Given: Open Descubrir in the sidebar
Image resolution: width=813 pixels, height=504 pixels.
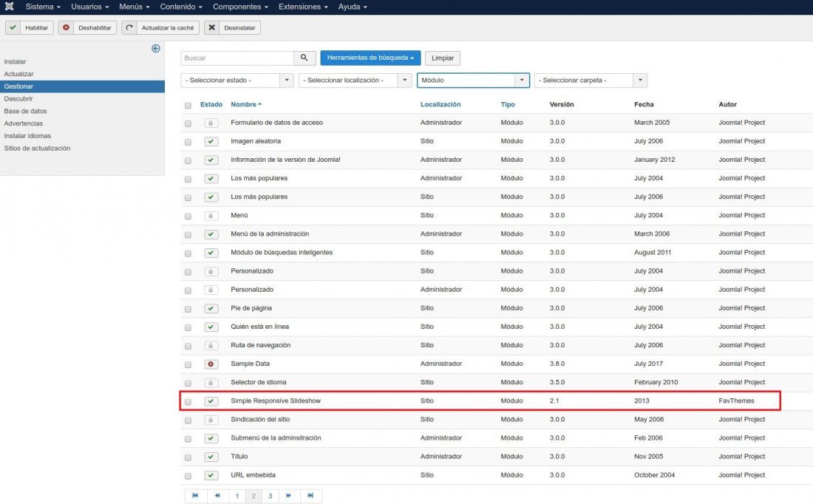Looking at the screenshot, I should [x=18, y=98].
